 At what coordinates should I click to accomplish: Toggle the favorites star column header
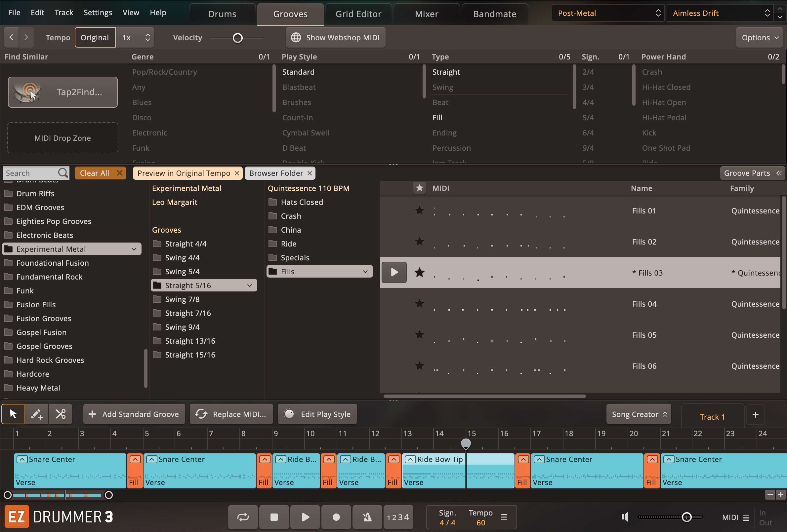(x=420, y=188)
